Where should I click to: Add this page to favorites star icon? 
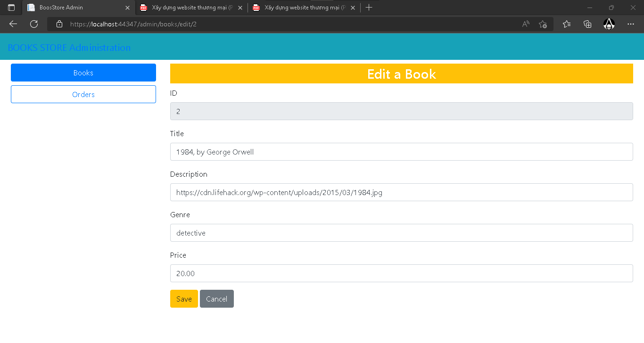(543, 24)
